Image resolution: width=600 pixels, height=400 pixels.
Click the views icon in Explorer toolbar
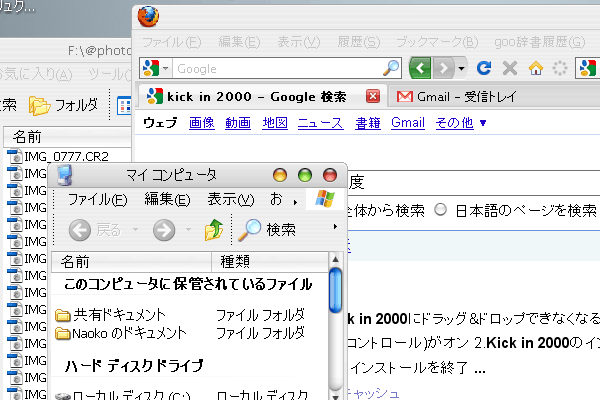pyautogui.click(x=124, y=106)
